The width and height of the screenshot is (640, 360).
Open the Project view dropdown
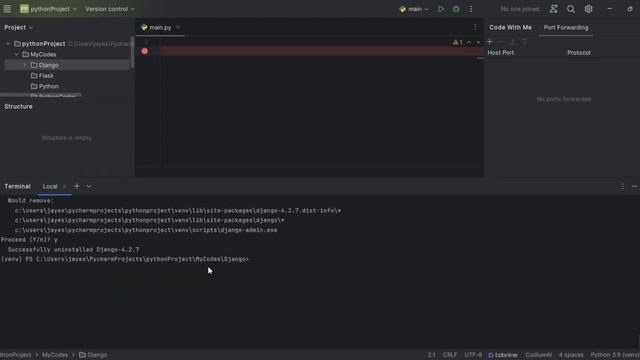coord(18,27)
